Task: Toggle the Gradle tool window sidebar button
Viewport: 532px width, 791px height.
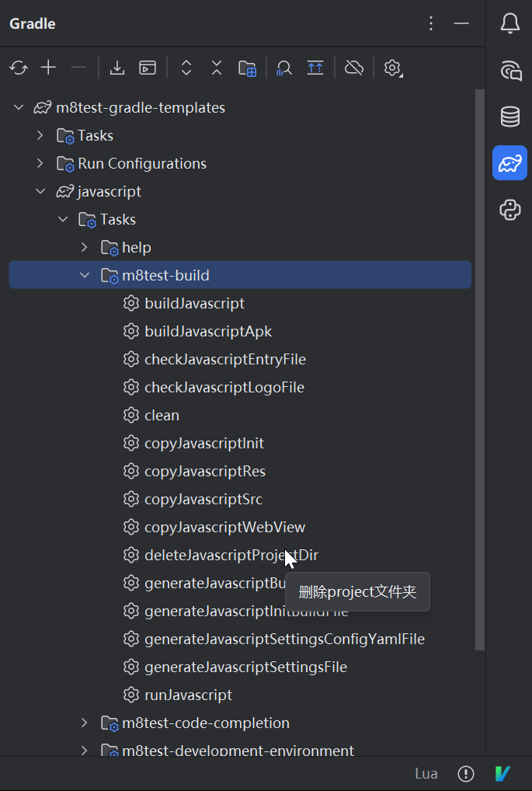Action: [510, 163]
